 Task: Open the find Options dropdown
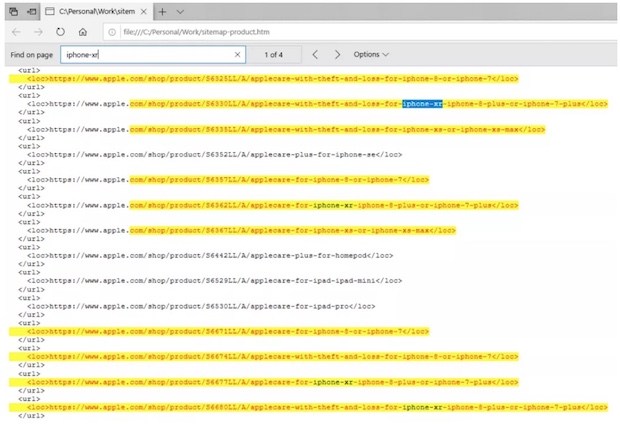[x=371, y=55]
